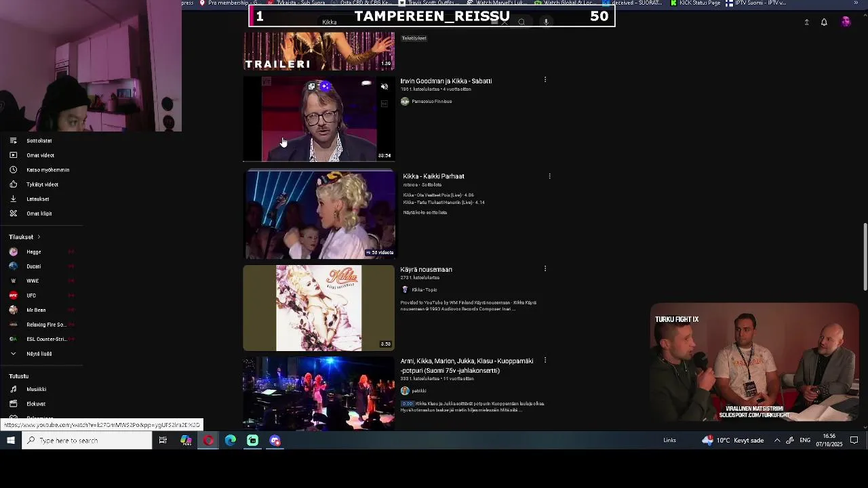Open ESL Counter-Stri... channel subscription
Screen dimensions: 868x488
click(x=41, y=340)
